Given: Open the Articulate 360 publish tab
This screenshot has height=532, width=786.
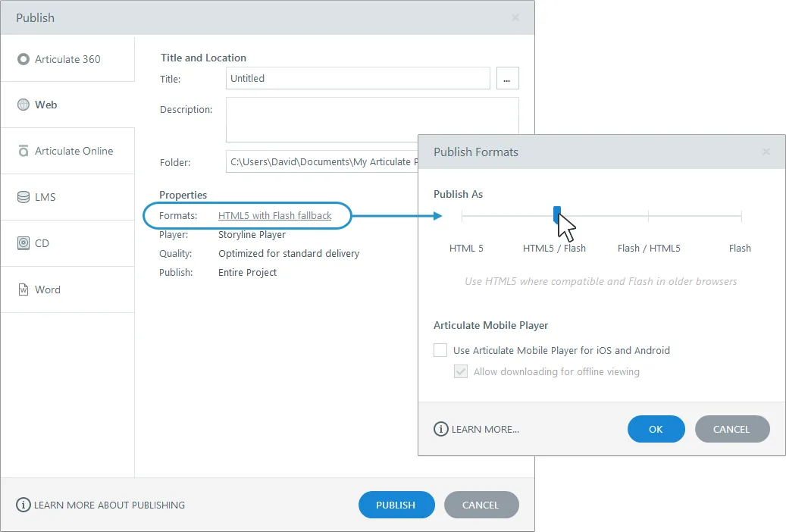Looking at the screenshot, I should tap(67, 59).
